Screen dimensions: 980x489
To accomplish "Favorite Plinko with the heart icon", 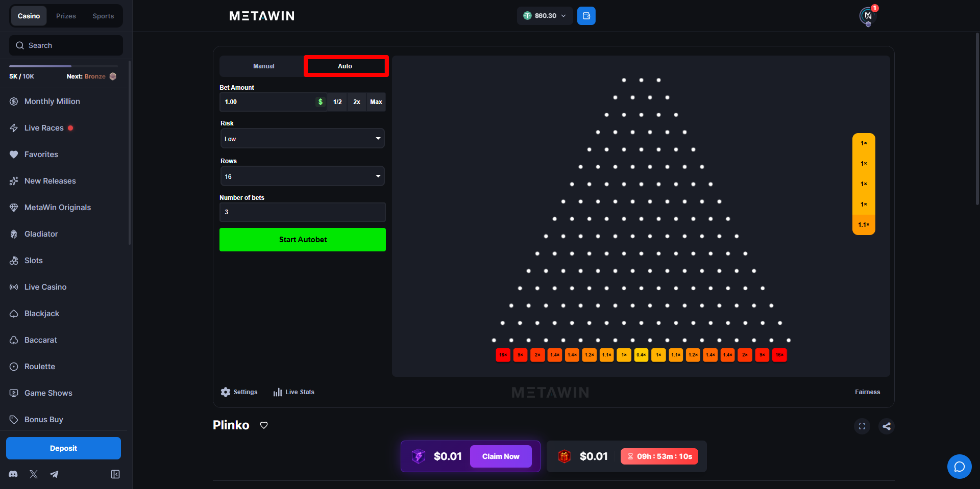I will 264,425.
